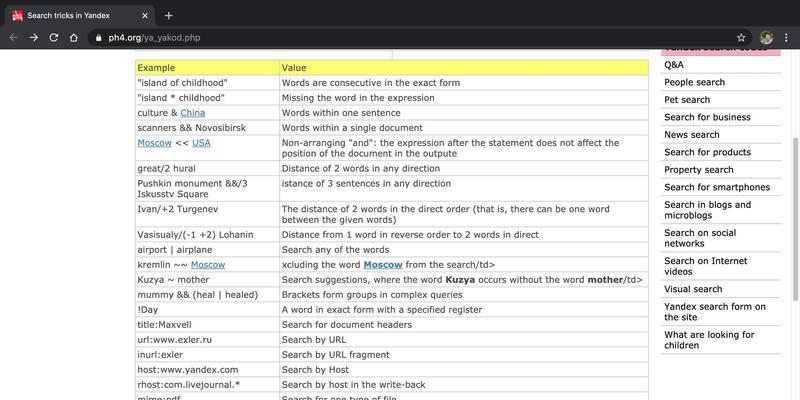Go to the browser home page icon
Image resolution: width=800 pixels, height=400 pixels.
point(74,38)
